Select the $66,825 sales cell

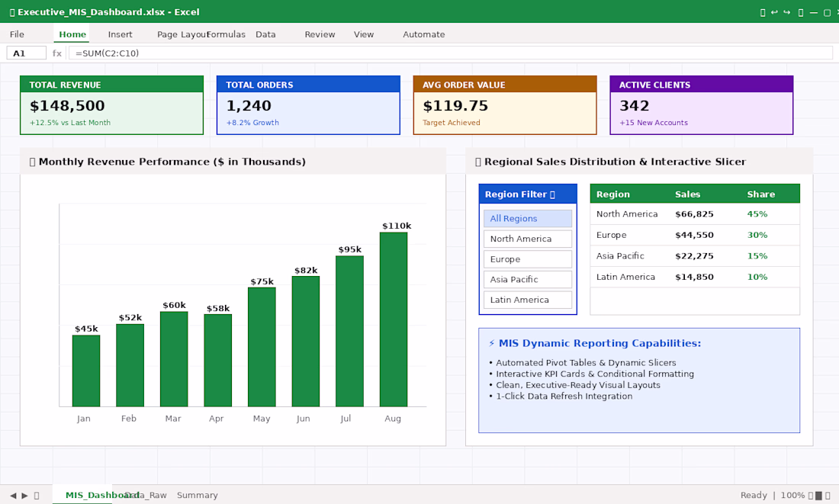[695, 214]
